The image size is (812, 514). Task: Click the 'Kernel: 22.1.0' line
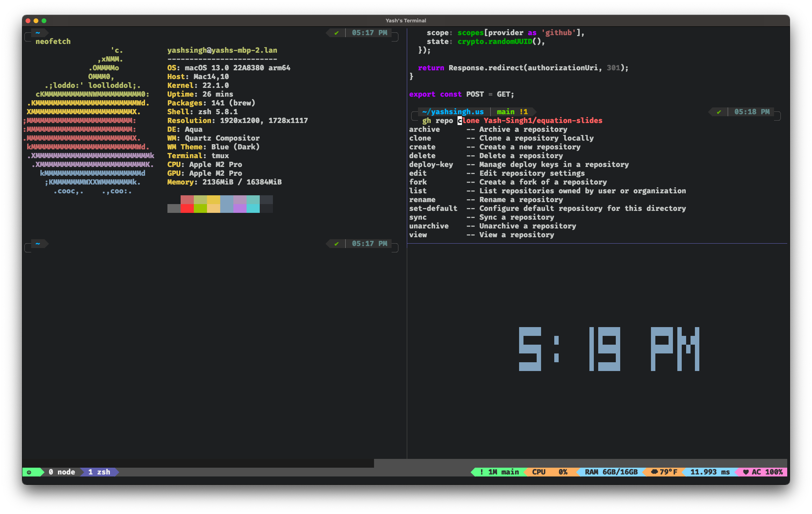(x=198, y=85)
